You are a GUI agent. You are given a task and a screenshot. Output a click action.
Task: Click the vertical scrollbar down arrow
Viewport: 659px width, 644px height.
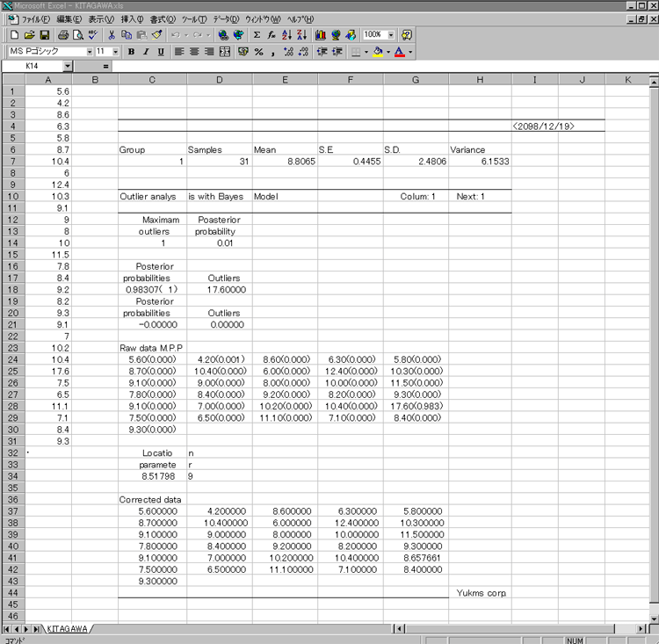coord(654,619)
